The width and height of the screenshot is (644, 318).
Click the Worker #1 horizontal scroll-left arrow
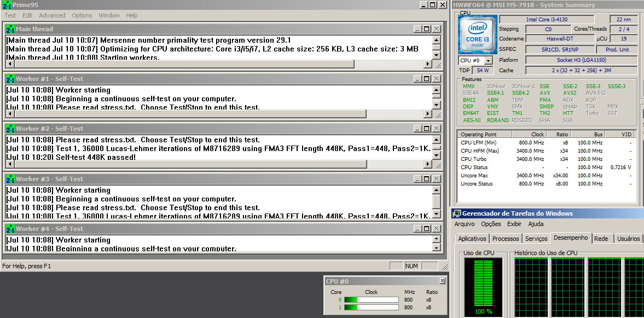point(10,114)
